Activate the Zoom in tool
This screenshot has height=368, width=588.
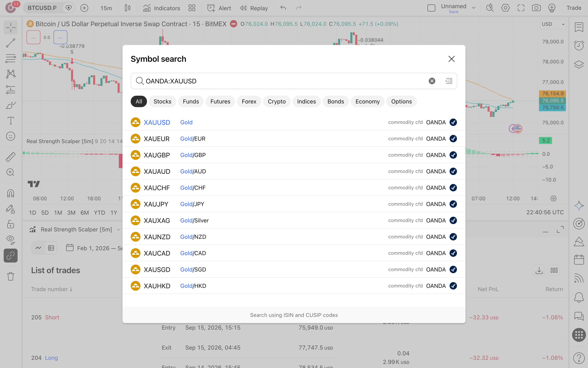(x=10, y=172)
